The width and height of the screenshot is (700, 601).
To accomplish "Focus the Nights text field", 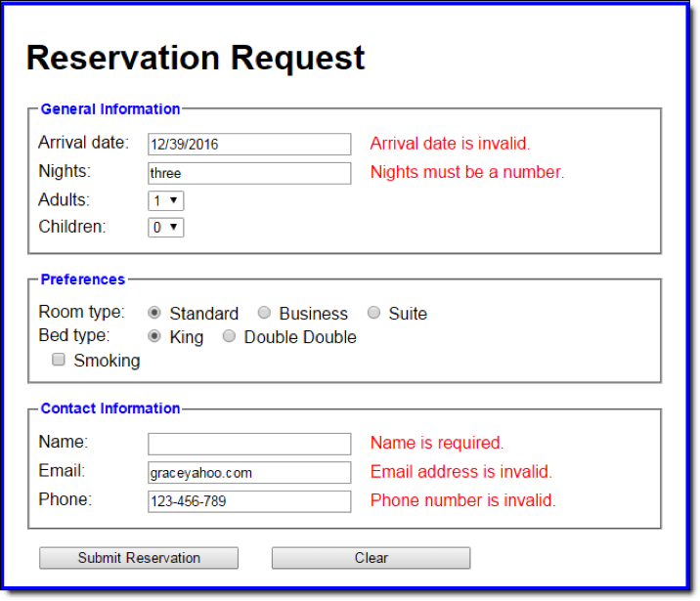I will point(249,173).
